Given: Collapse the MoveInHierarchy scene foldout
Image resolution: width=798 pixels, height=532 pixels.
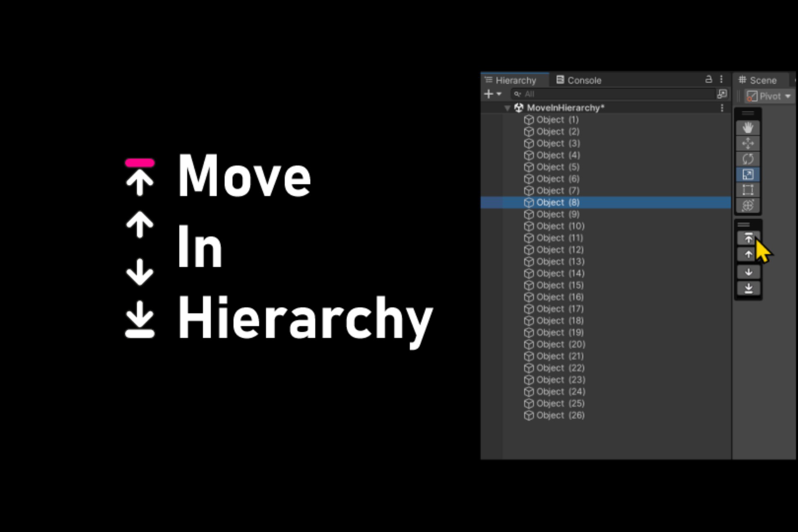Looking at the screenshot, I should coord(507,108).
